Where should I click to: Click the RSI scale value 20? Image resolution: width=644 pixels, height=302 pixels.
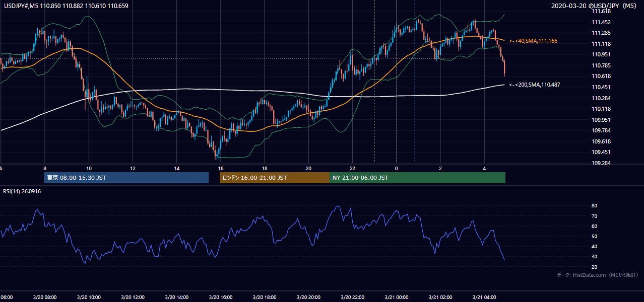[594, 267]
